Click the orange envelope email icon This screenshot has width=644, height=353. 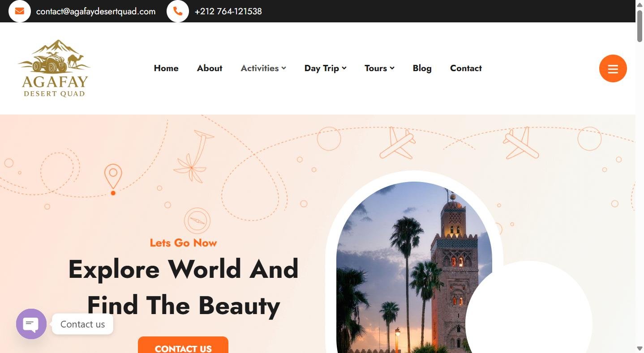coord(20,11)
